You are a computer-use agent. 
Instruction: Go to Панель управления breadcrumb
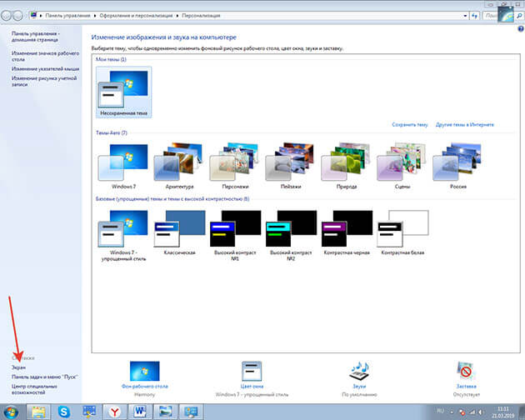(x=67, y=16)
